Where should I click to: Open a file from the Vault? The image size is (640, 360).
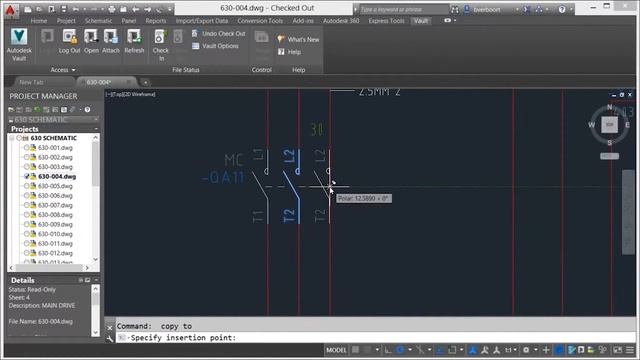coord(91,42)
